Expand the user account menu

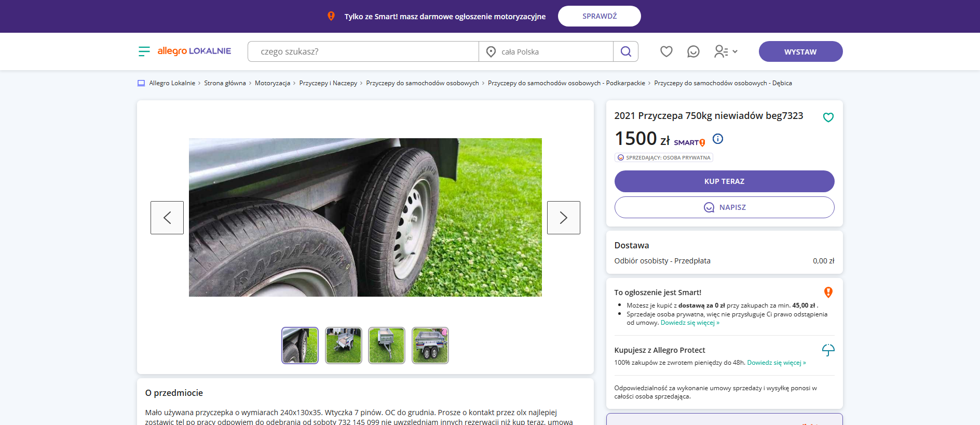click(726, 51)
